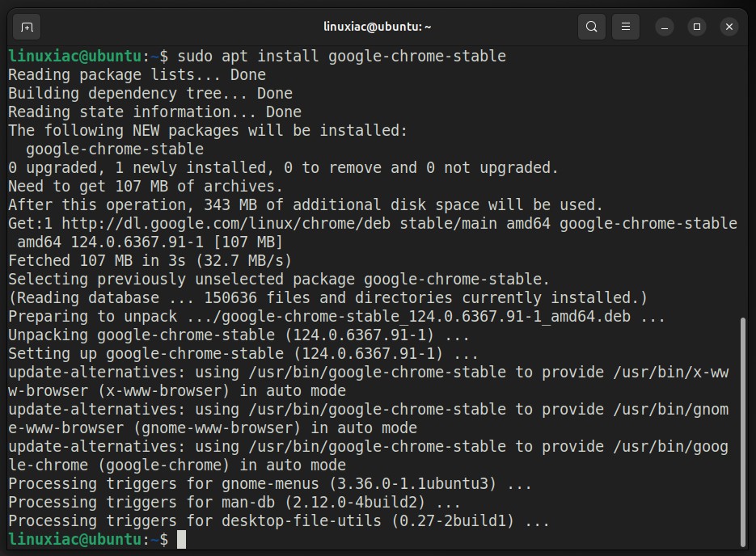Click the block cursor at the bottom prompt
The width and height of the screenshot is (756, 556).
pos(181,540)
